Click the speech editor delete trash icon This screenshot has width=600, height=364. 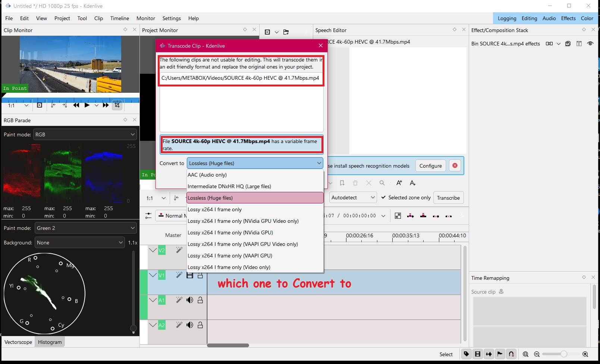[355, 183]
